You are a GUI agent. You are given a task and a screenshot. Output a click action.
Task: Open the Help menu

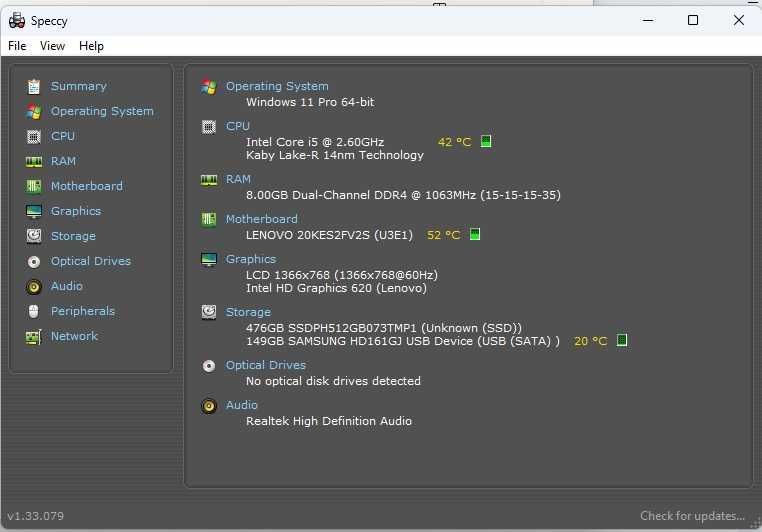point(91,46)
